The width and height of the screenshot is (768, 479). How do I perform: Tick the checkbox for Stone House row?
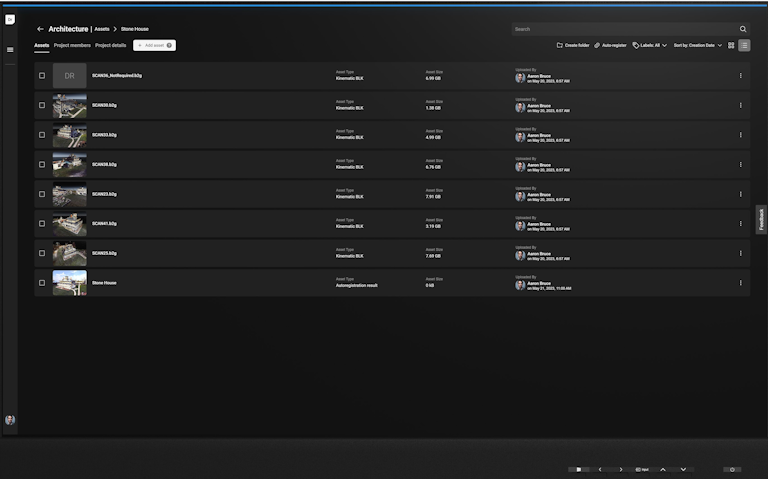click(42, 283)
